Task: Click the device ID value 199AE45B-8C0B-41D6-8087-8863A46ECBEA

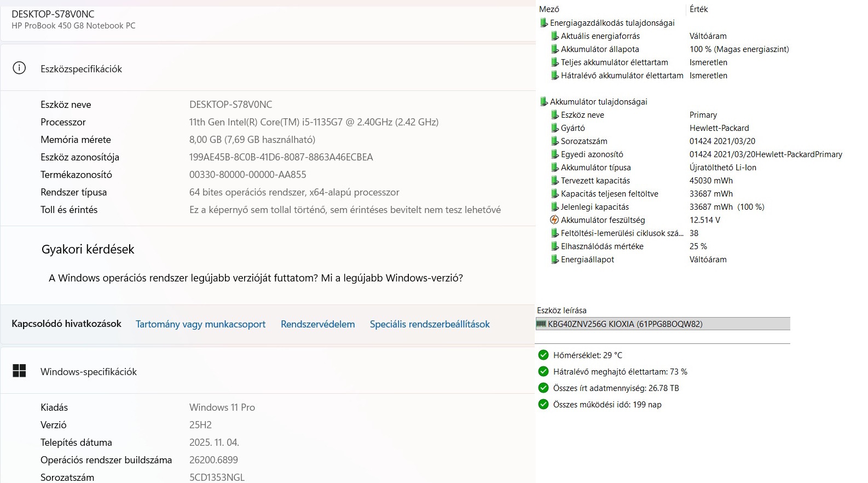Action: (x=281, y=157)
